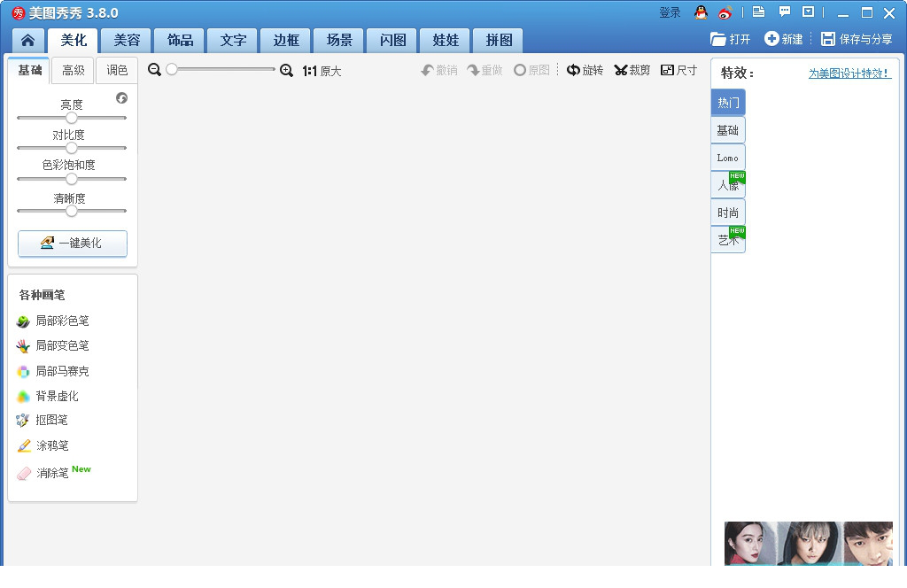Reset the basic adjustments with the reset icon
This screenshot has width=907, height=588.
coord(121,97)
